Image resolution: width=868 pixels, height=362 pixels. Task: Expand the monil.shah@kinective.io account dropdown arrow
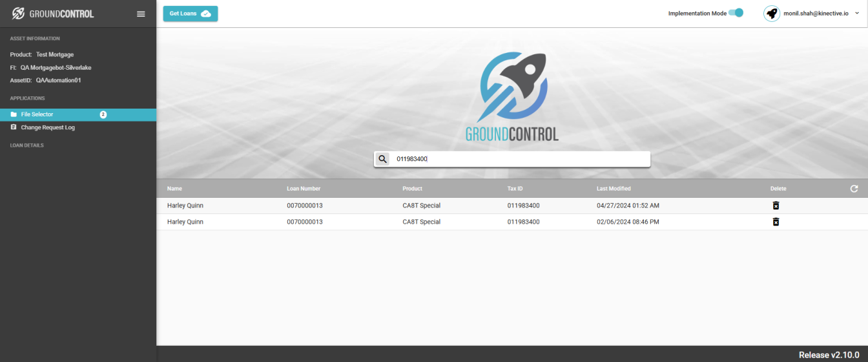coord(857,13)
